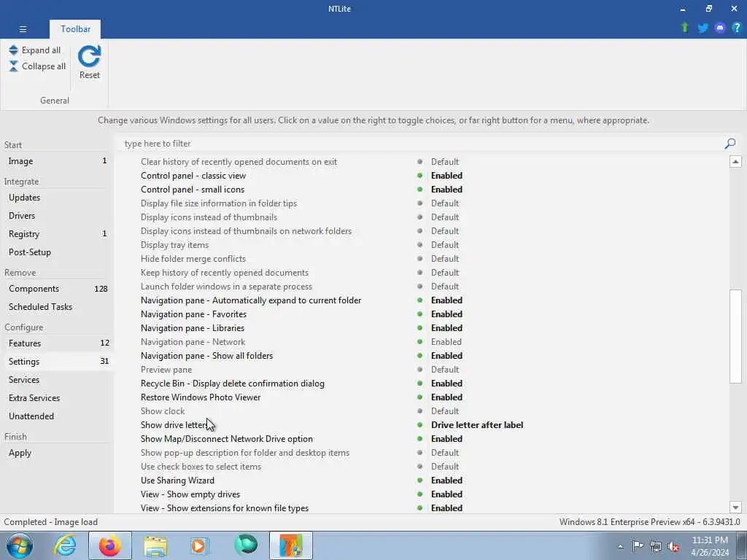Open the Discord link icon
Image resolution: width=747 pixels, height=560 pixels.
pyautogui.click(x=720, y=28)
